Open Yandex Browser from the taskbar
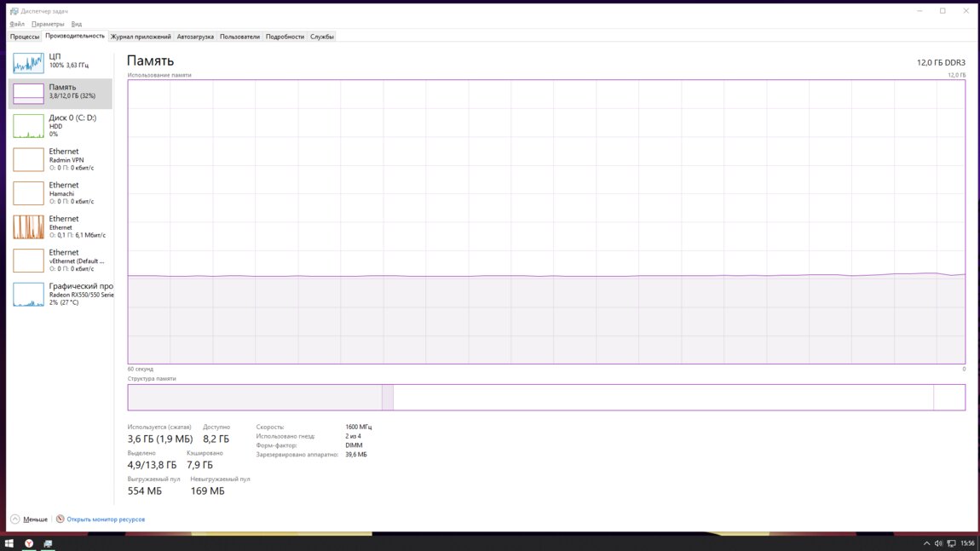 [28, 543]
